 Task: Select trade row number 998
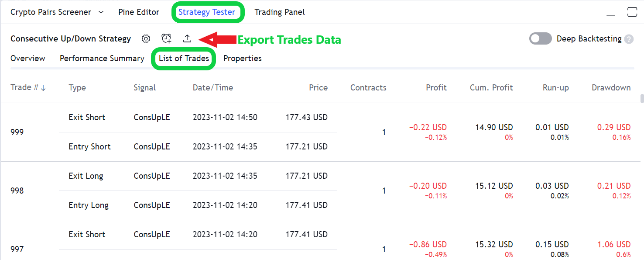(17, 191)
